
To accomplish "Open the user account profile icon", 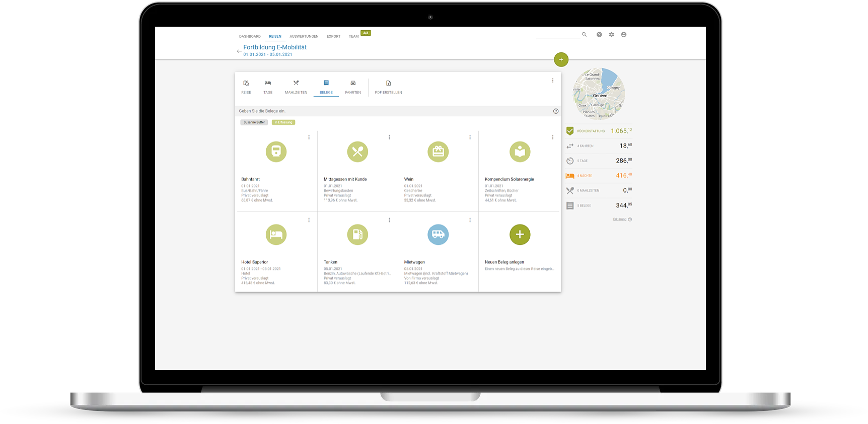I will 624,35.
